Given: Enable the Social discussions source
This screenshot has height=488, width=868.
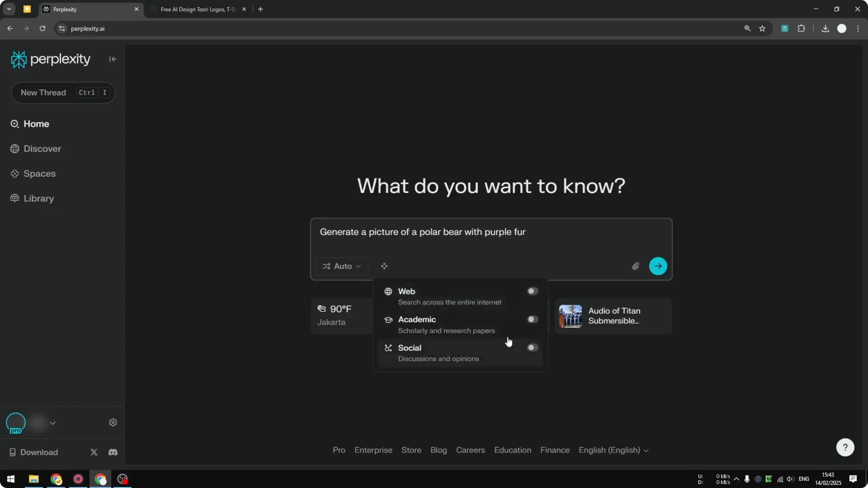Looking at the screenshot, I should pos(532,347).
